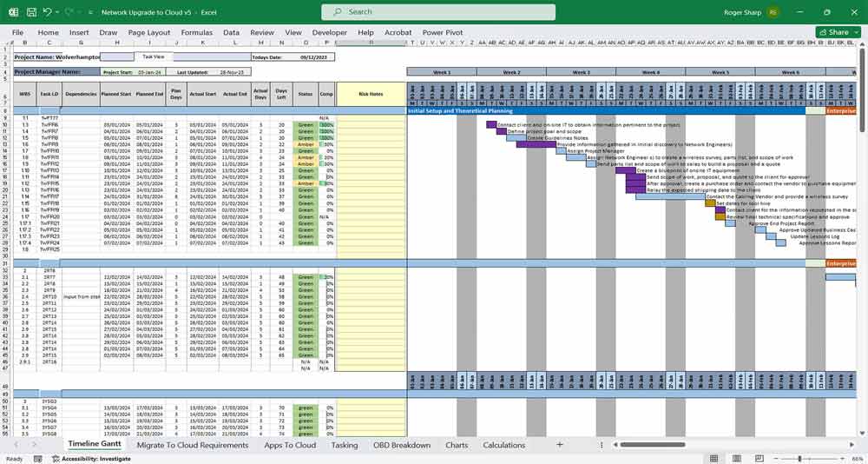This screenshot has height=464, width=868.
Task: Click the horizontal scrollbar thumb
Action: [653, 445]
